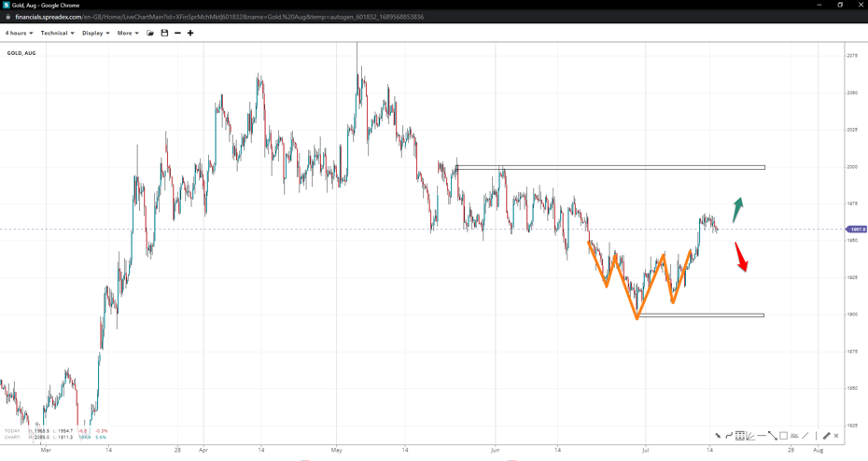Select the fan lines drawing tool

pos(750,436)
